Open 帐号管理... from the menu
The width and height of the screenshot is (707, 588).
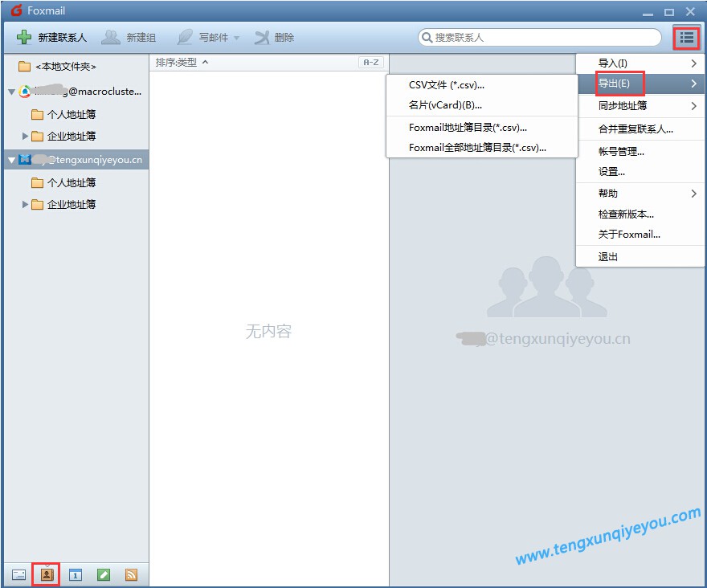pyautogui.click(x=640, y=152)
